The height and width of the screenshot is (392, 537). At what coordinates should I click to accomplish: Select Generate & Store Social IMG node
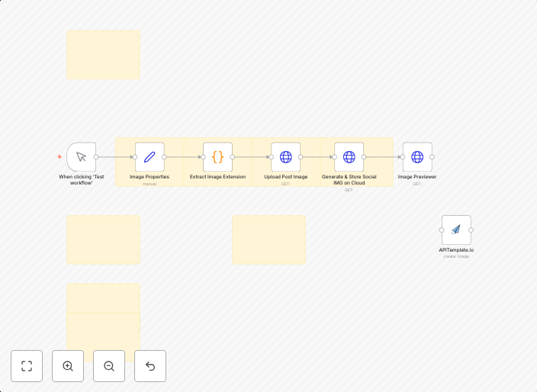coord(349,157)
